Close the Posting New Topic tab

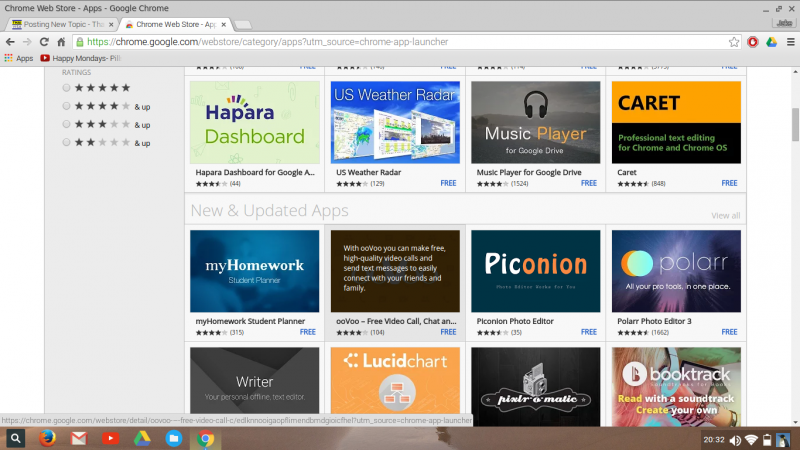[x=111, y=24]
